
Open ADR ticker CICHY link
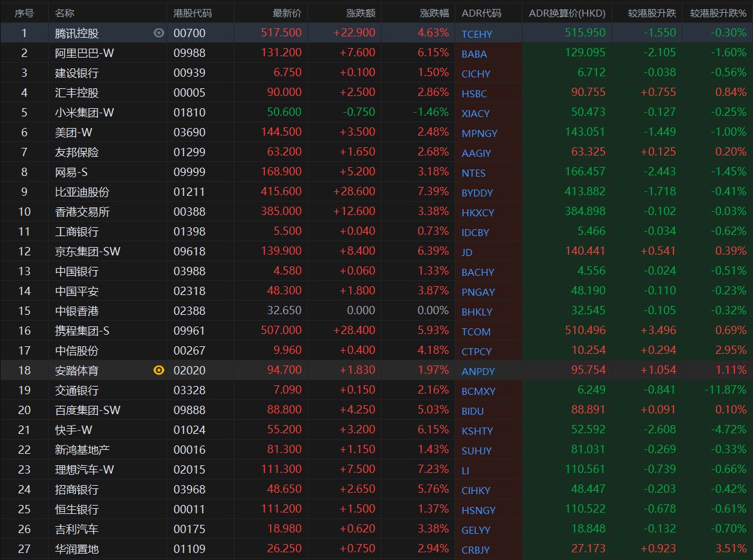pyautogui.click(x=476, y=74)
